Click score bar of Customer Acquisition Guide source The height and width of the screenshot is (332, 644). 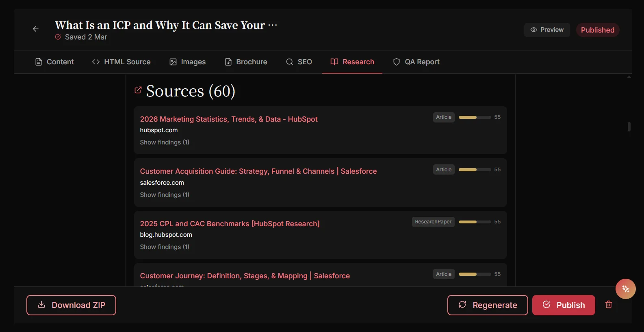(475, 170)
